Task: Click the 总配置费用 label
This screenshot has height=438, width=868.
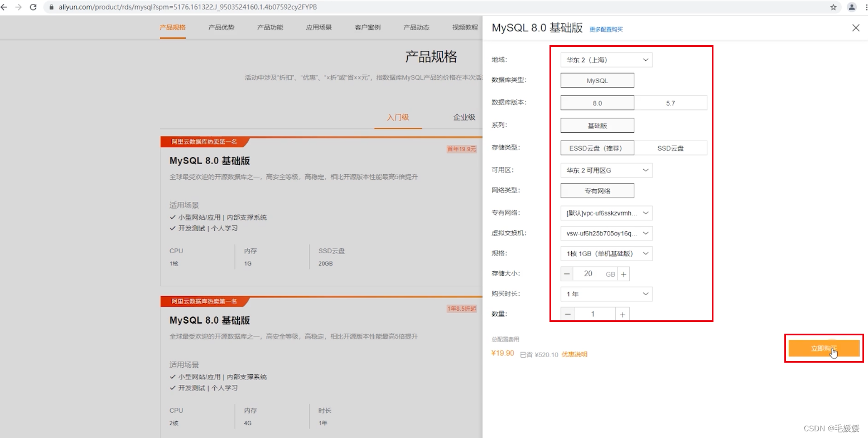Action: 505,339
